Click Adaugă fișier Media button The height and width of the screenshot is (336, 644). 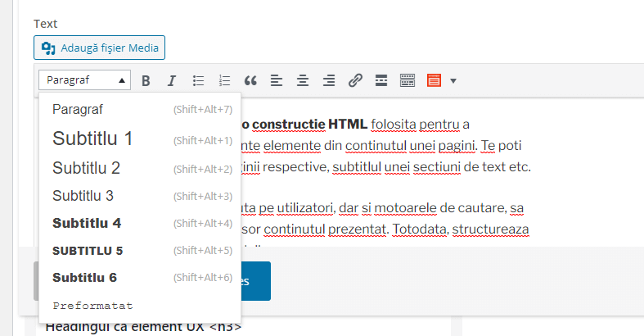click(x=99, y=48)
